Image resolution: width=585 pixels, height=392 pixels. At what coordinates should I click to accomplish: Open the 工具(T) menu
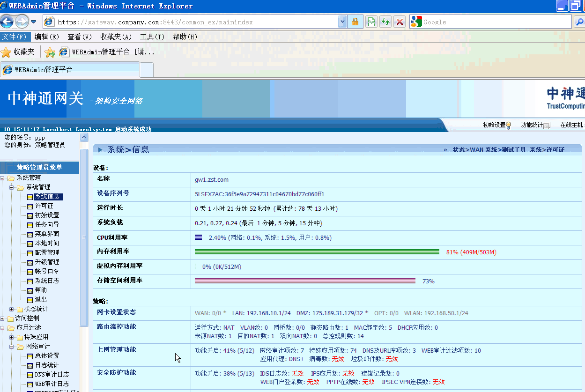tap(152, 37)
